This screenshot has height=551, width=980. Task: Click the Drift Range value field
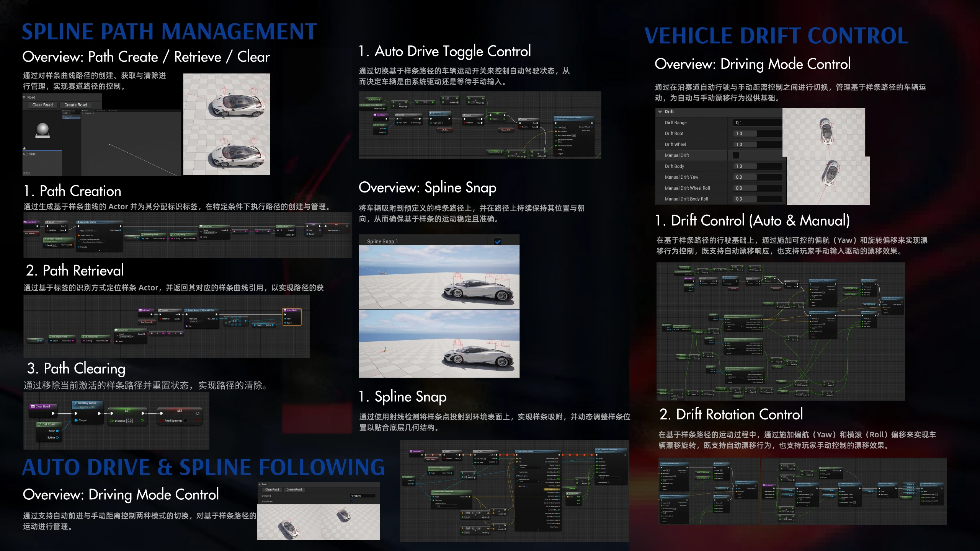pyautogui.click(x=757, y=123)
